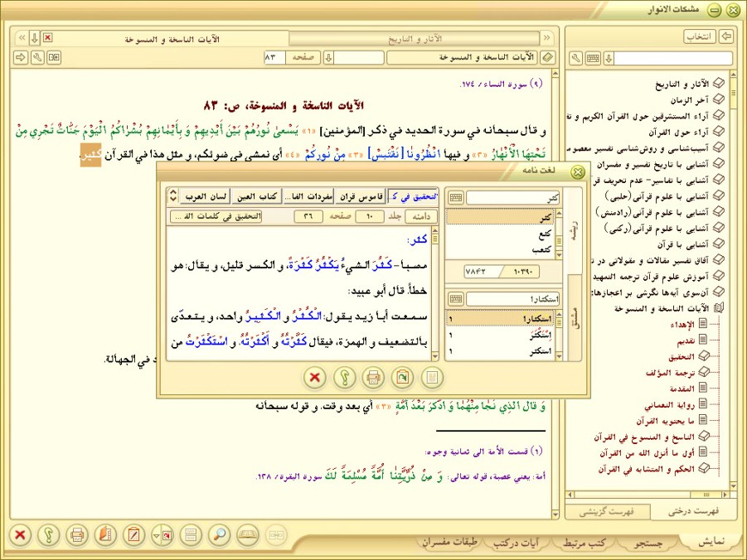Expand the الآثار و التاريخ book in tree
Image resolution: width=747 pixels, height=560 pixels.
[x=717, y=84]
